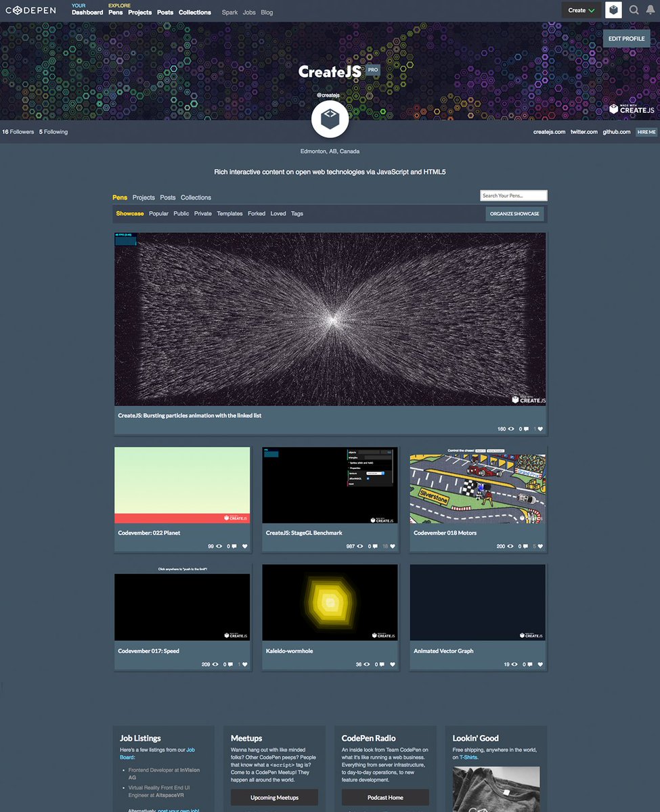Click the views eye on Animated Vector Graph

(514, 664)
